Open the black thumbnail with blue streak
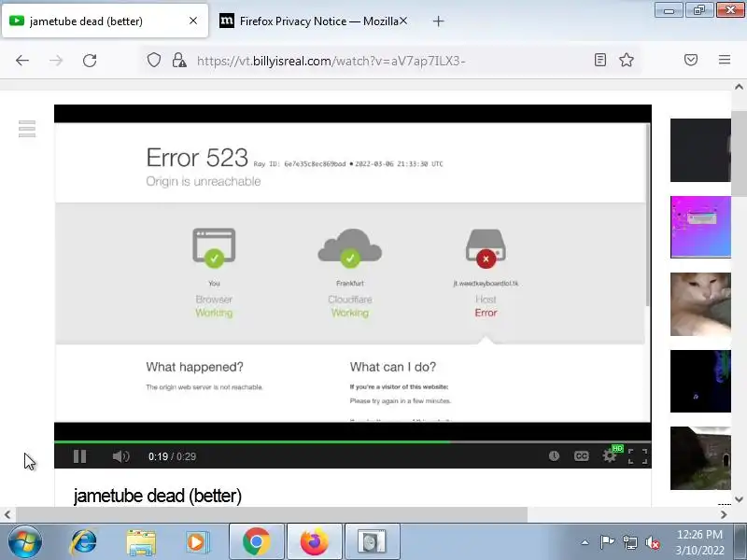The image size is (747, 560). 700,381
